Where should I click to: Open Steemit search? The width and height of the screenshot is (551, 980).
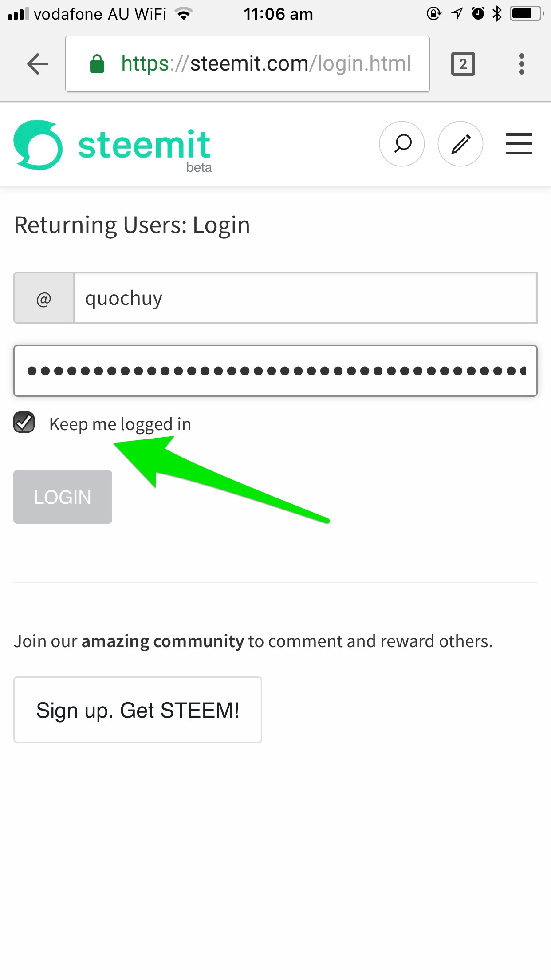pyautogui.click(x=402, y=144)
